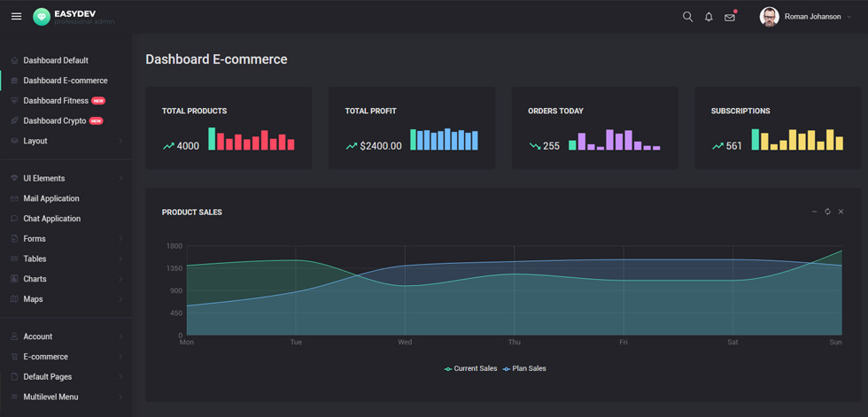Click the EasyDev green diamond logo
This screenshot has width=868, height=417.
(42, 17)
